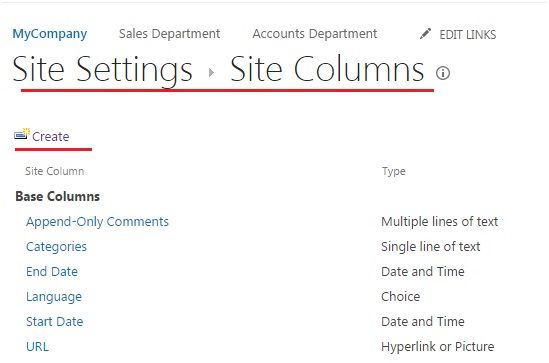Click the Type column header
Image resolution: width=549 pixels, height=363 pixels.
tap(394, 172)
